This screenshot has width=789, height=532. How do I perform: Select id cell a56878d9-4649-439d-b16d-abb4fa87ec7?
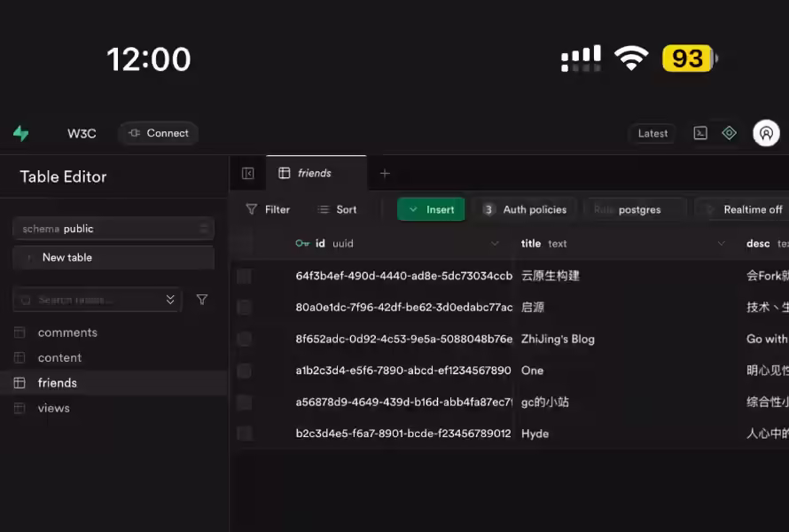point(403,402)
